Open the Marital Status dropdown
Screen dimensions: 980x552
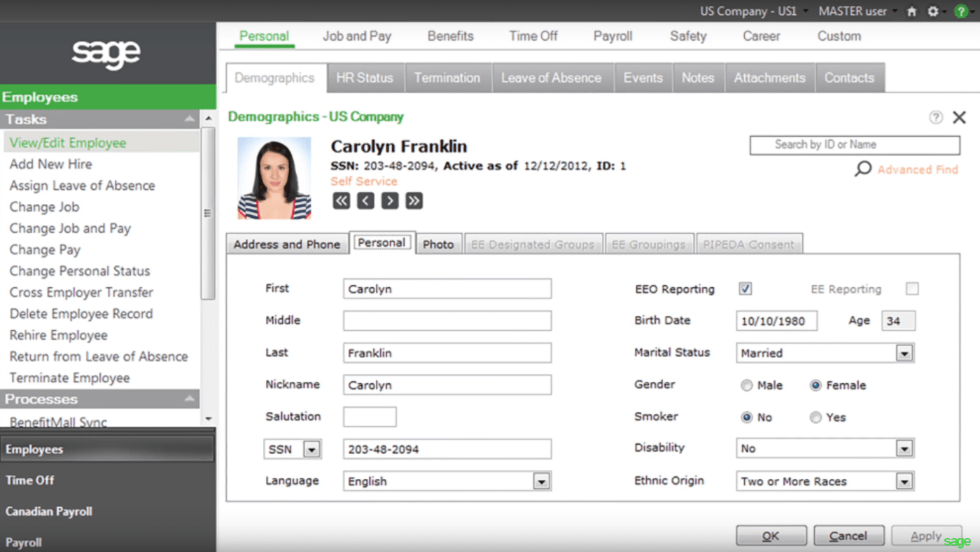(905, 353)
